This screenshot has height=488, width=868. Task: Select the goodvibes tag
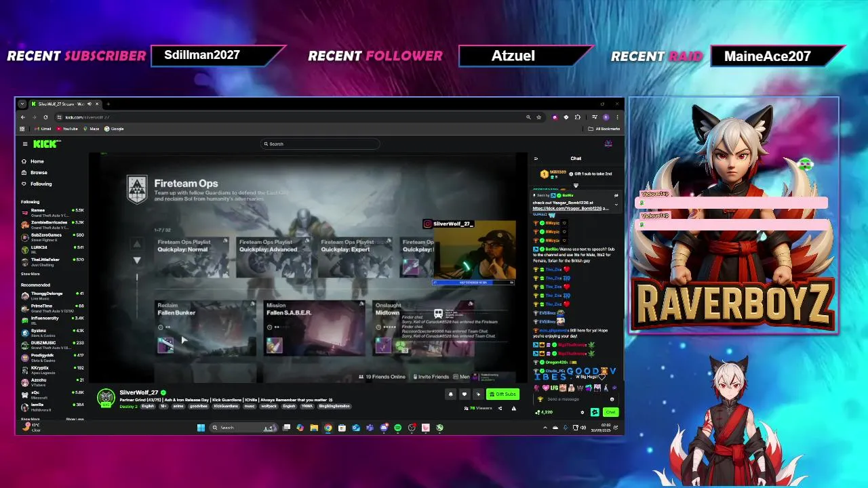pos(198,406)
